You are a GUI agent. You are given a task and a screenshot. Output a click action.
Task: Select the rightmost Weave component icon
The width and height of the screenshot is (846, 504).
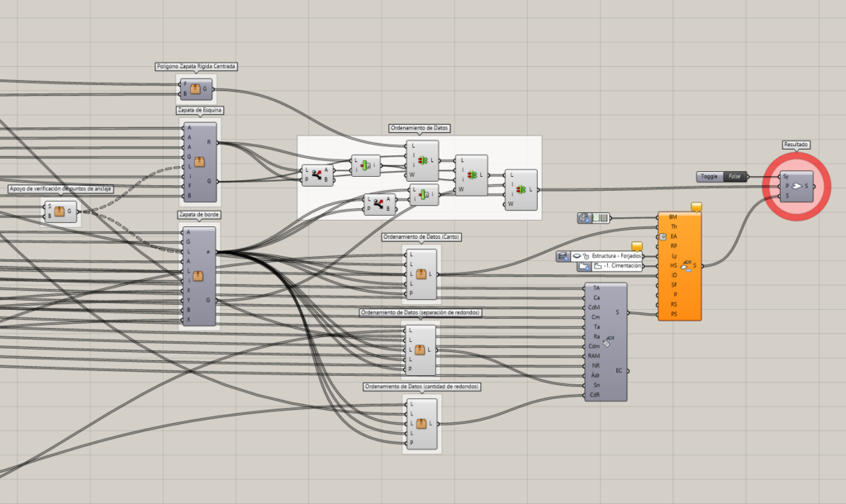520,189
